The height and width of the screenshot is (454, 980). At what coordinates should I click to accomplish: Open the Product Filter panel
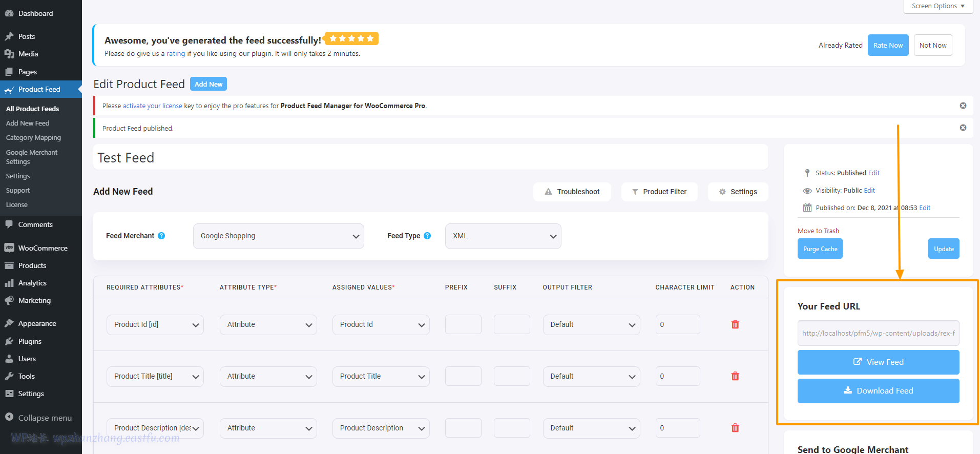pos(659,192)
